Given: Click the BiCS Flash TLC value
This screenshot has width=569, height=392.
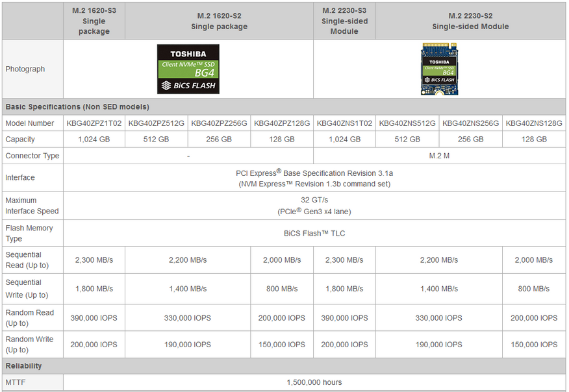Looking at the screenshot, I should pyautogui.click(x=314, y=234).
